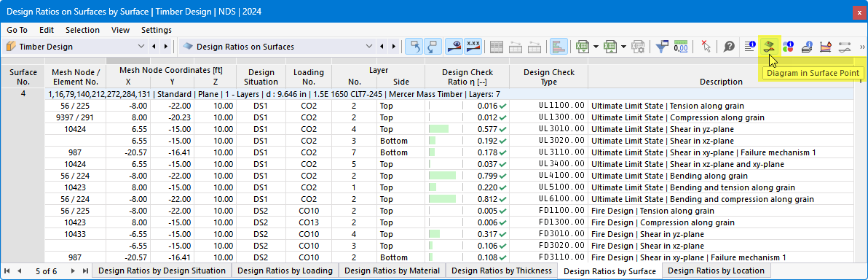Go to next table beside Design Ratios on Surfaces
868x280 pixels.
[394, 47]
